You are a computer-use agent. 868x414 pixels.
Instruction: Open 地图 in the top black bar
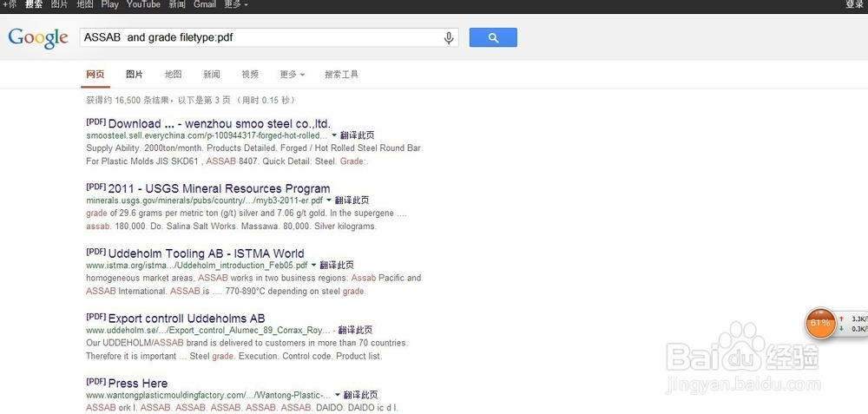point(85,4)
